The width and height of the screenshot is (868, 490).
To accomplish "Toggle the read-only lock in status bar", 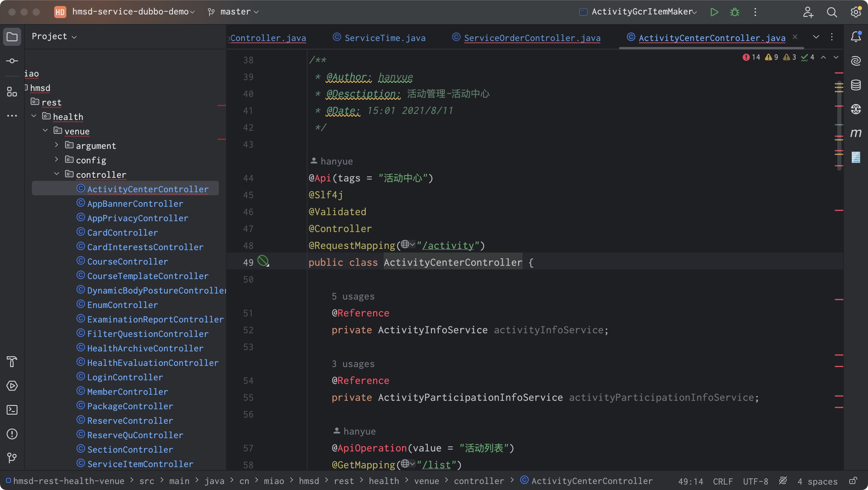I will click(853, 481).
